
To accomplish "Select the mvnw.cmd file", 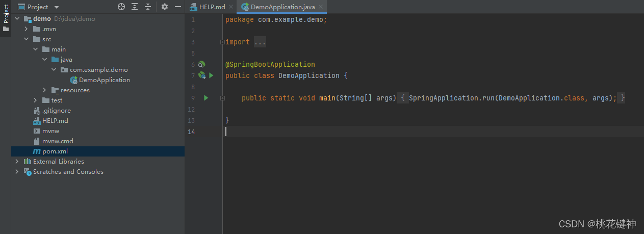I will [x=58, y=141].
